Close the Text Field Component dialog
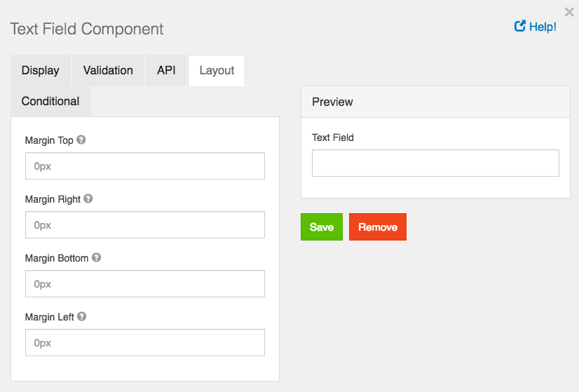The width and height of the screenshot is (579, 392). pos(569,12)
